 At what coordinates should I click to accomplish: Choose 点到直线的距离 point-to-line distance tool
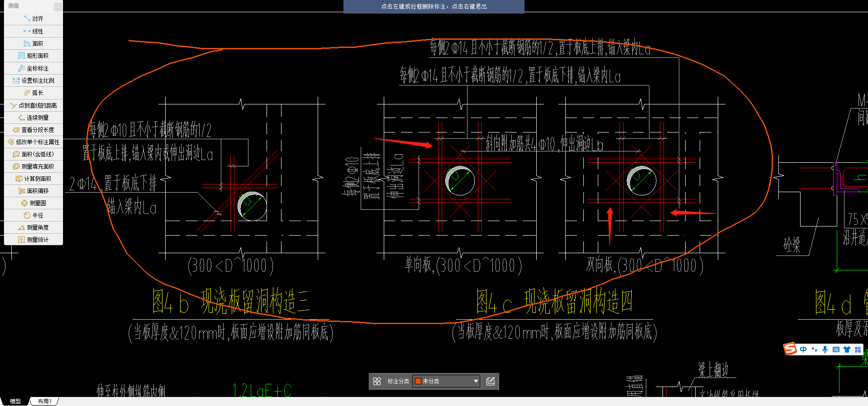click(33, 105)
